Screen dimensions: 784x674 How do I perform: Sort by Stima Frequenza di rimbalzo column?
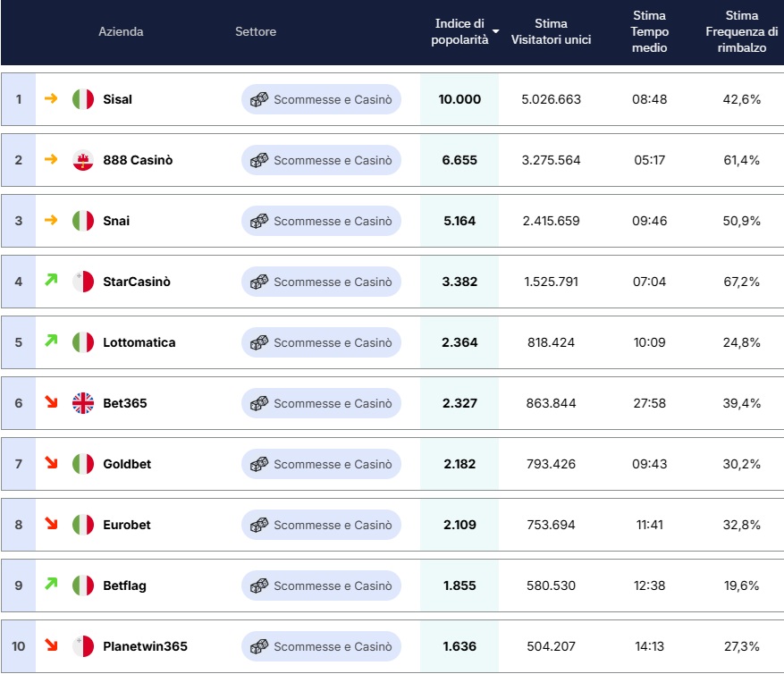click(x=741, y=31)
